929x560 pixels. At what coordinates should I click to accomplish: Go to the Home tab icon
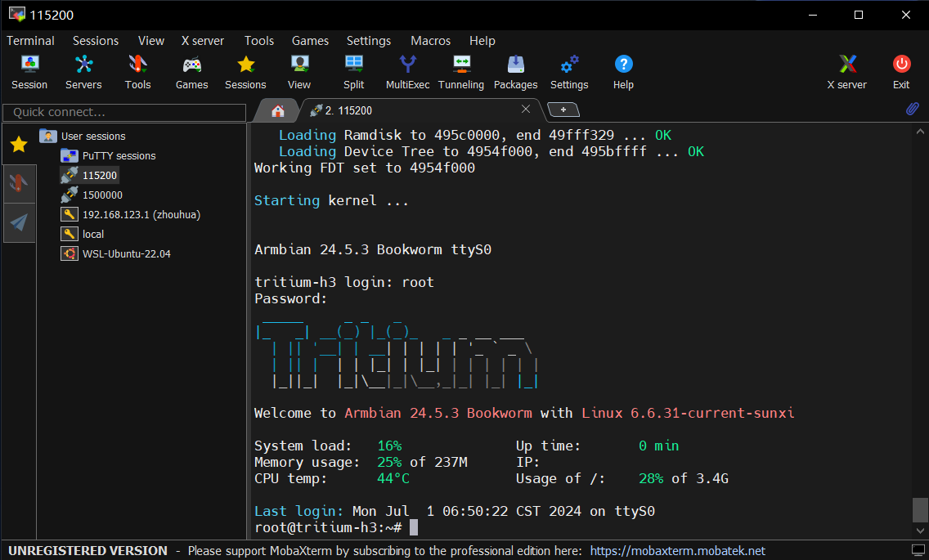click(277, 111)
